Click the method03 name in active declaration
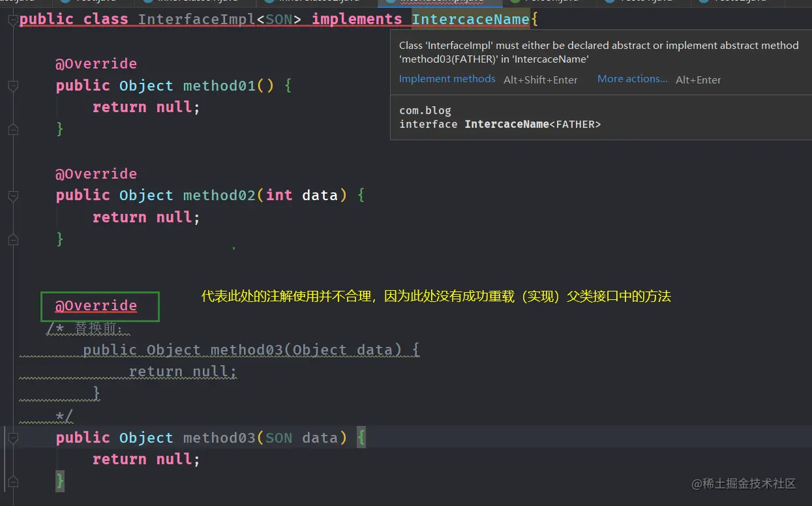 (x=219, y=438)
